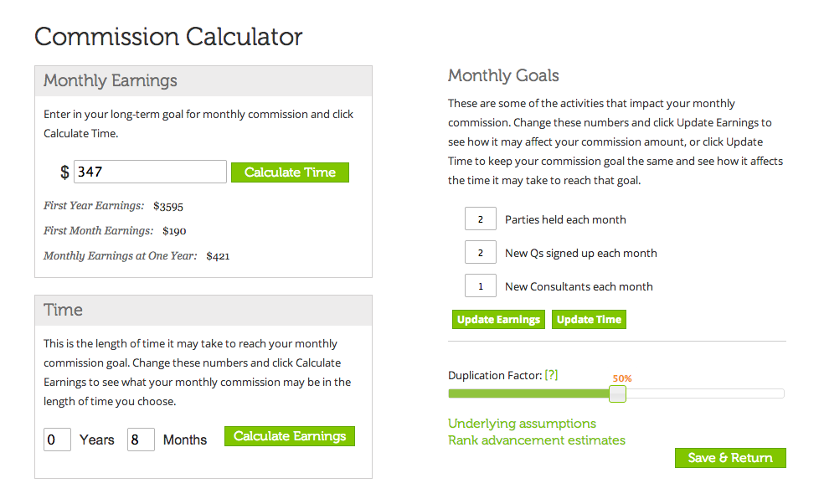Viewport: 824px width, 504px height.
Task: Edit New Qs signed up field
Action: 481,253
